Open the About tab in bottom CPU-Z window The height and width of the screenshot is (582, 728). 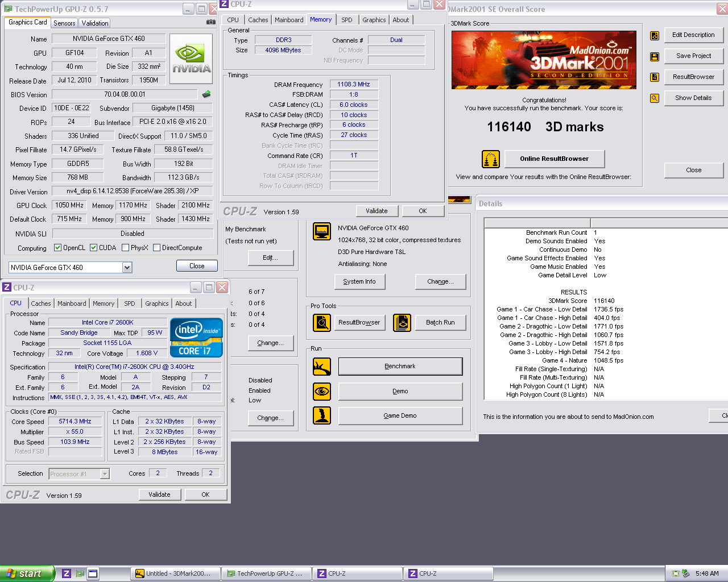tap(183, 304)
